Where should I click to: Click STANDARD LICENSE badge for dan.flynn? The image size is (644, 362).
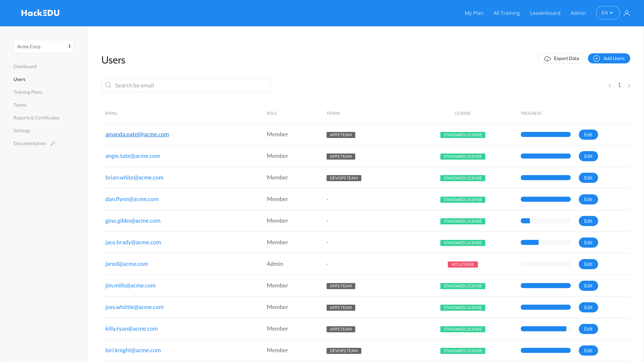click(462, 200)
